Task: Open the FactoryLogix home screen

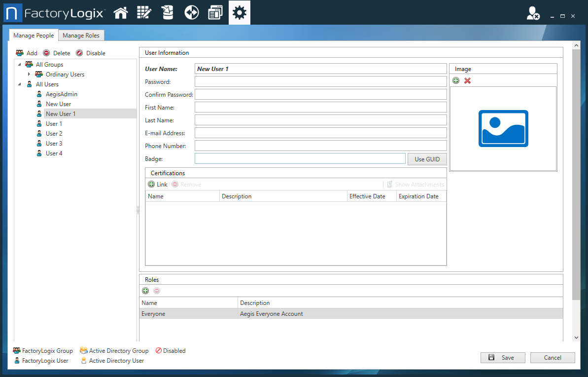Action: click(121, 12)
